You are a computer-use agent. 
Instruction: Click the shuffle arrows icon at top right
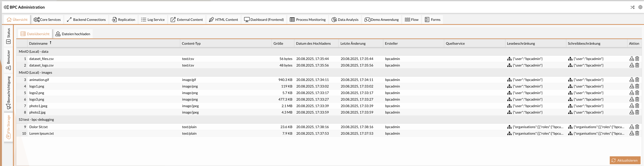[633, 7]
